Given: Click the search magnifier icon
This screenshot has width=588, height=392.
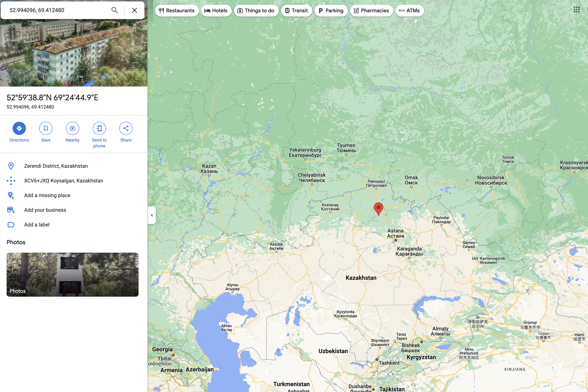Looking at the screenshot, I should tap(114, 10).
